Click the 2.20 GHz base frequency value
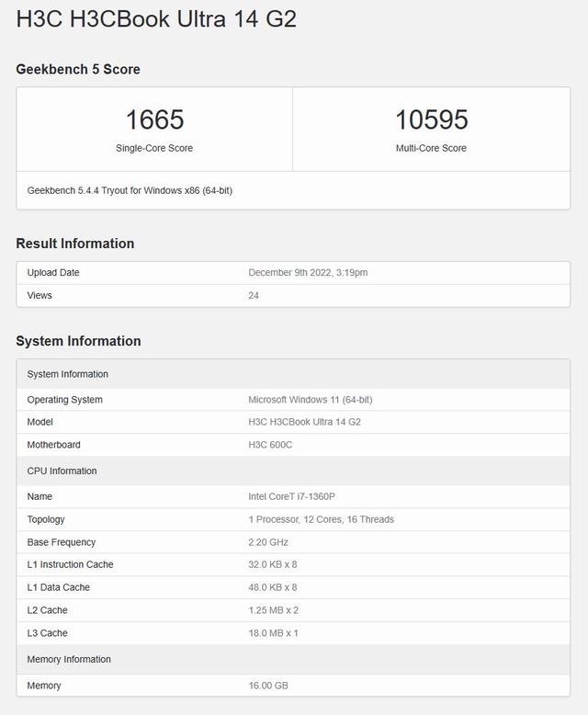Viewport: 588px width, 715px height. click(x=269, y=542)
